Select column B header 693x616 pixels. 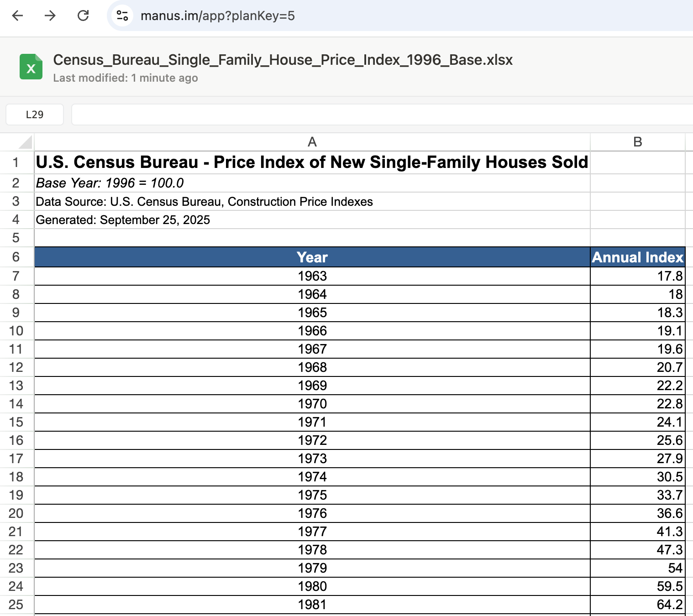(x=638, y=142)
